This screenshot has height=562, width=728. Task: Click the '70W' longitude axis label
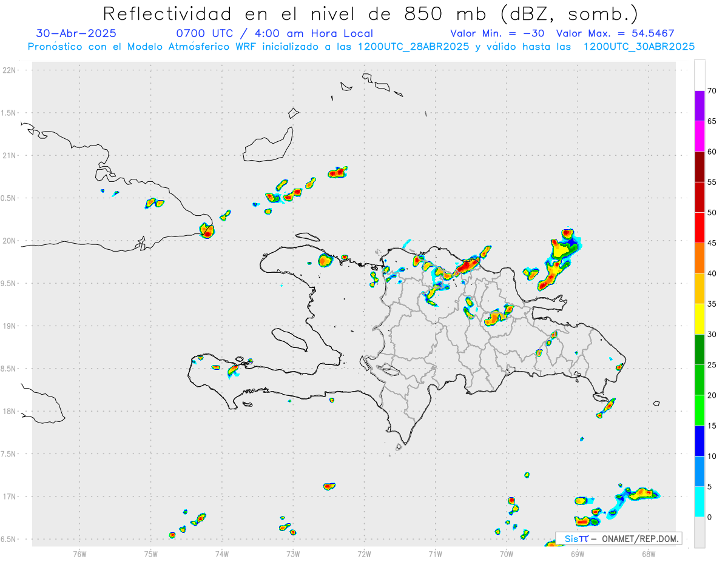point(506,553)
